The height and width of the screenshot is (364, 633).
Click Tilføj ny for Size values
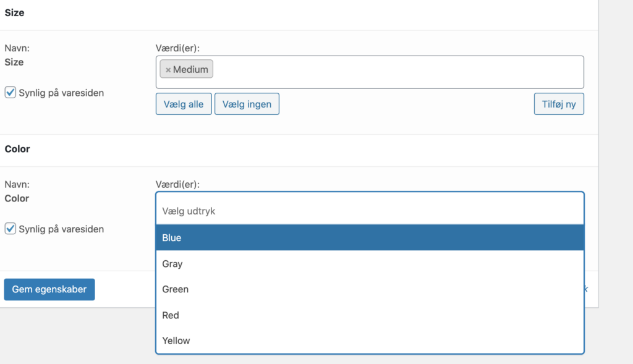click(x=559, y=104)
